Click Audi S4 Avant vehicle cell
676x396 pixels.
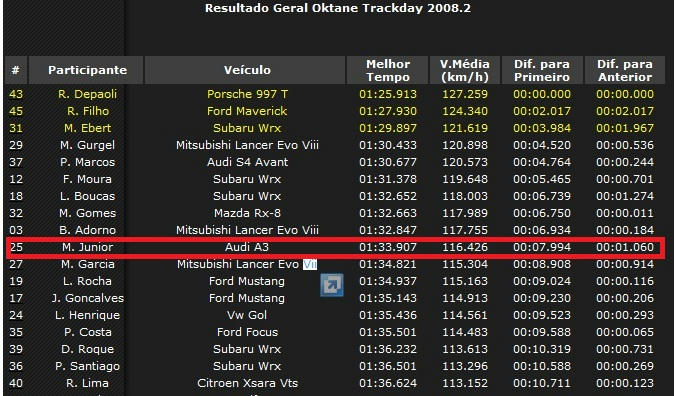(247, 162)
